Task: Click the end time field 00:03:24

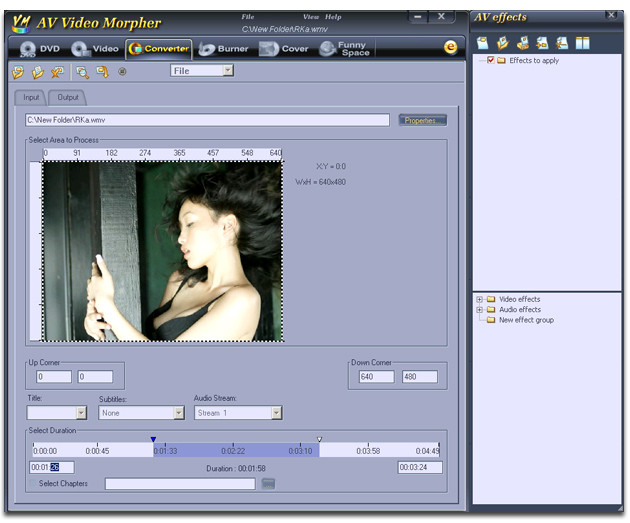Action: point(420,468)
